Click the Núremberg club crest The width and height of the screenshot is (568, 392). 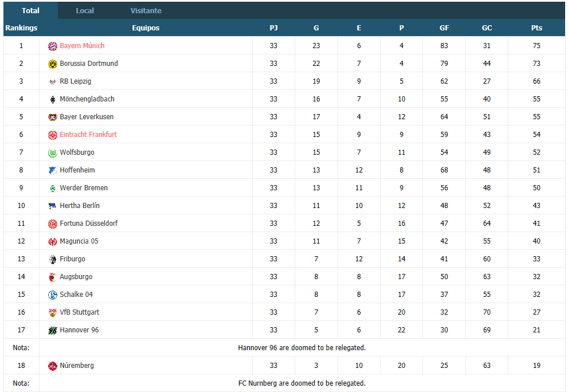(x=53, y=366)
